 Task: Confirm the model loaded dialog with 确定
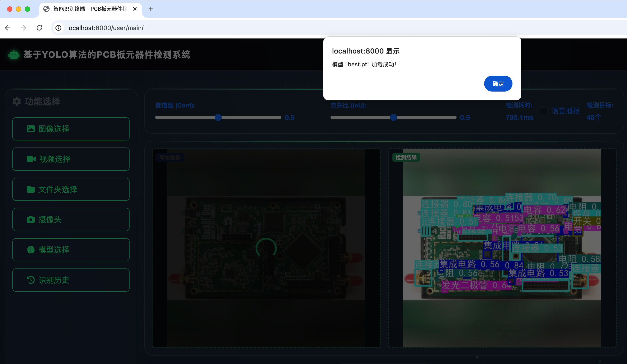(x=498, y=84)
